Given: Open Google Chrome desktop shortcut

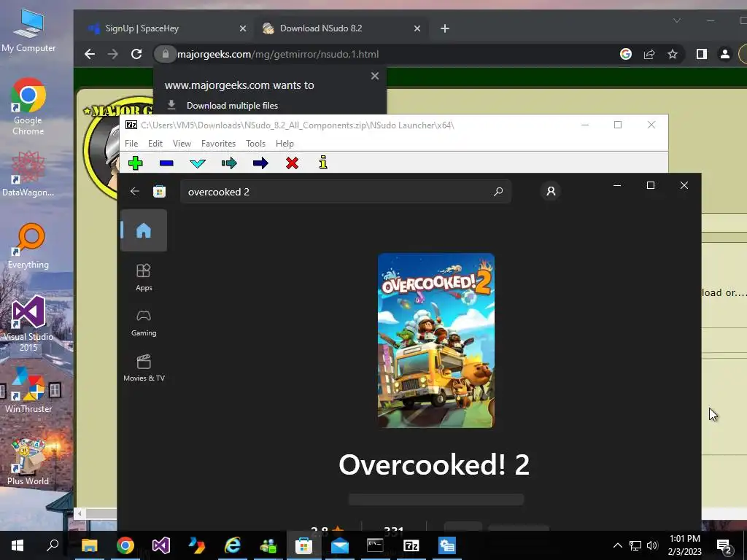Looking at the screenshot, I should coord(28,106).
